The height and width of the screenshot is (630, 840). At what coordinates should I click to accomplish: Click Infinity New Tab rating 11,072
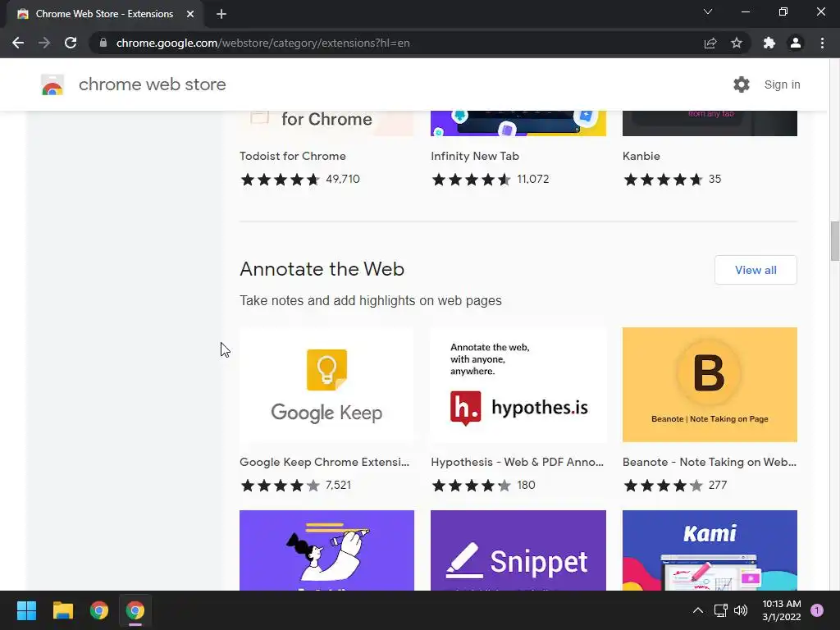click(x=533, y=179)
